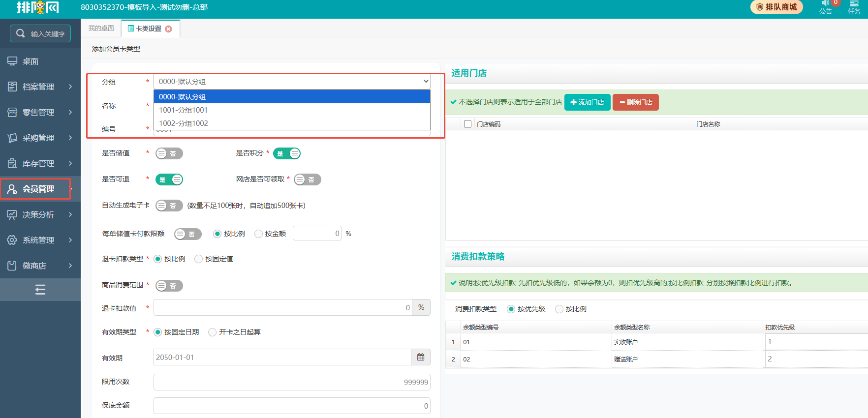The width and height of the screenshot is (868, 418).
Task: Select 按比例 consumption deduction radio
Action: pos(559,309)
